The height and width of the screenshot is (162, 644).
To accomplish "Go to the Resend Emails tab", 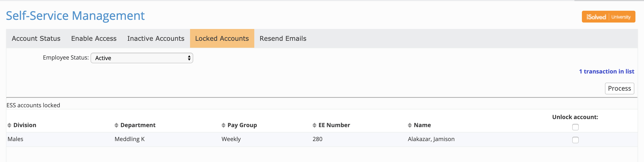I will click(282, 38).
